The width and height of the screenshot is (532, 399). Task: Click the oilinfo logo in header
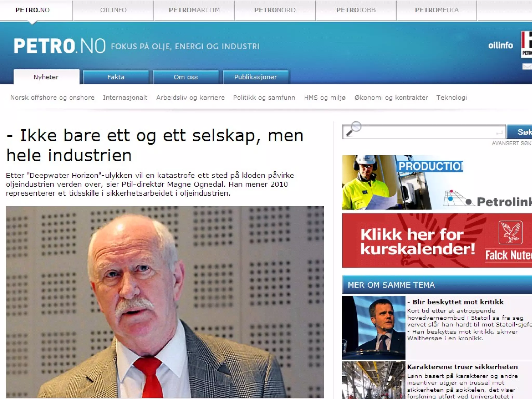click(500, 45)
